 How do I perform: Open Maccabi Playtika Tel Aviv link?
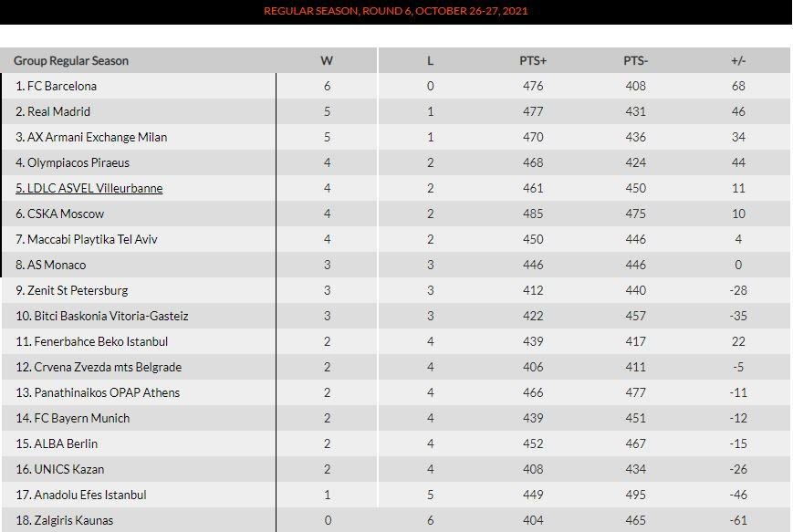87,239
